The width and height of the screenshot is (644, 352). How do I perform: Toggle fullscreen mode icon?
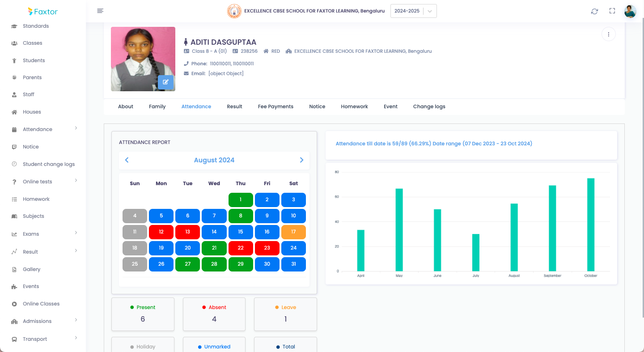[612, 11]
